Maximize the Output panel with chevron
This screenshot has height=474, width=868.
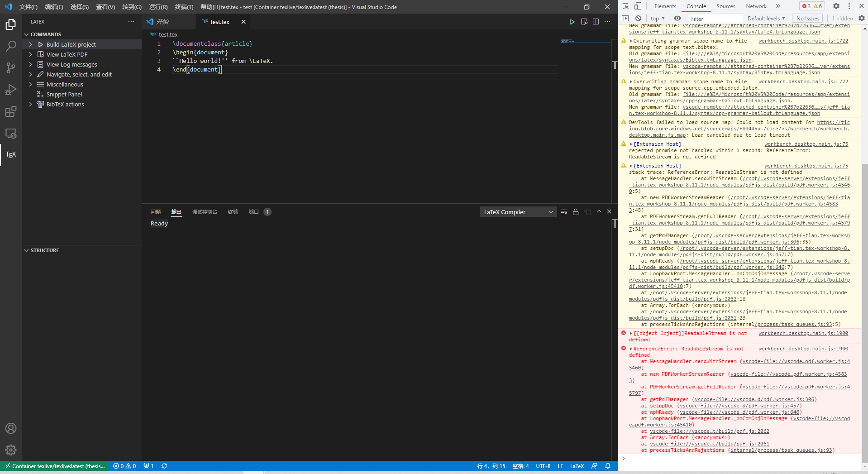598,211
